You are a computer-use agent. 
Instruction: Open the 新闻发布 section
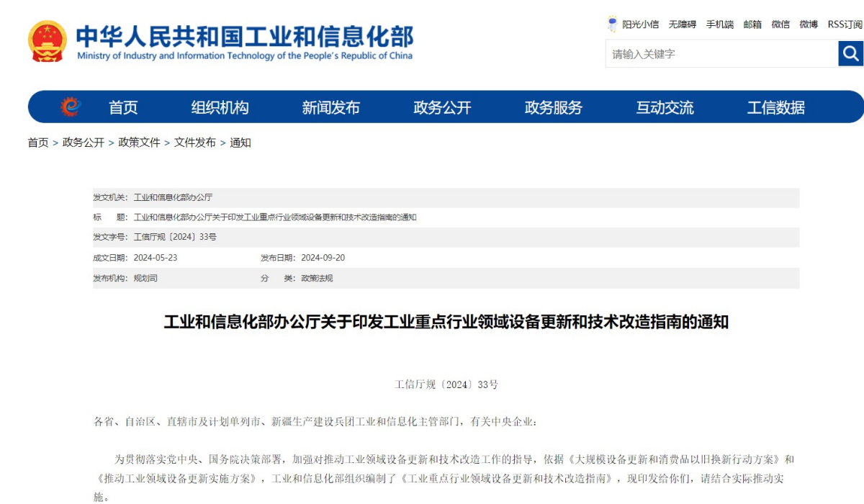pyautogui.click(x=332, y=107)
